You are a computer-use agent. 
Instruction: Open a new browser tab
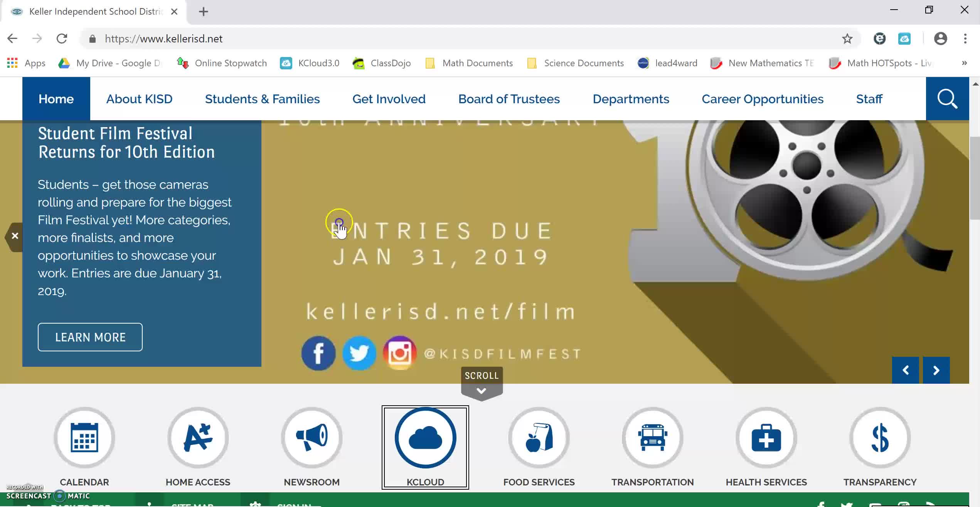tap(203, 12)
